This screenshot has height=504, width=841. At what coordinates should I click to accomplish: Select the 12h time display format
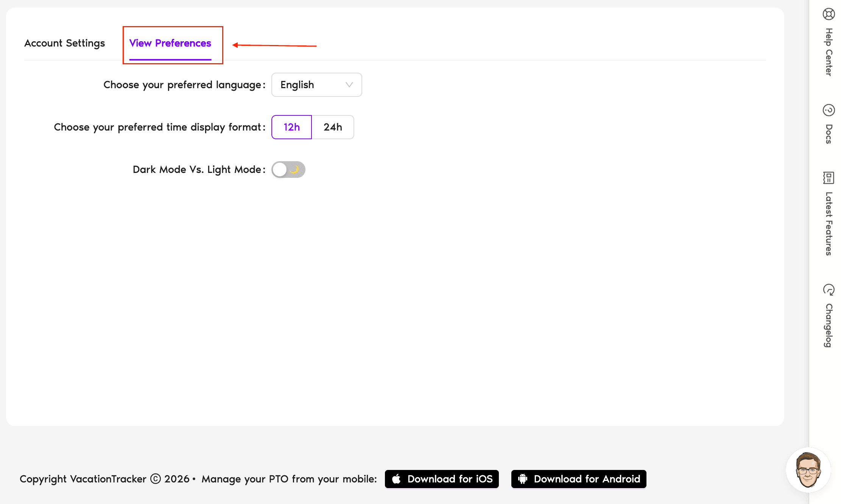pos(291,127)
